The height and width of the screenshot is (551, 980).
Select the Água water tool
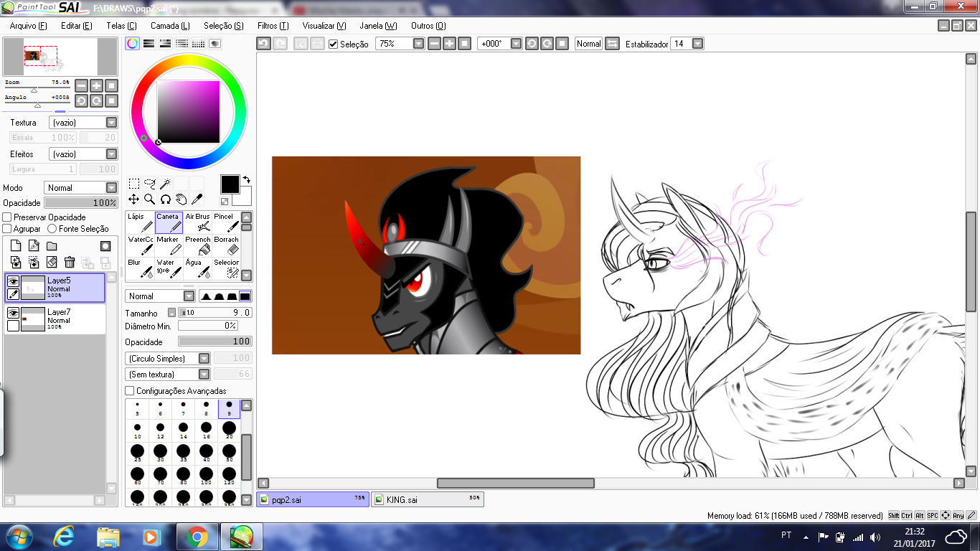[x=197, y=268]
